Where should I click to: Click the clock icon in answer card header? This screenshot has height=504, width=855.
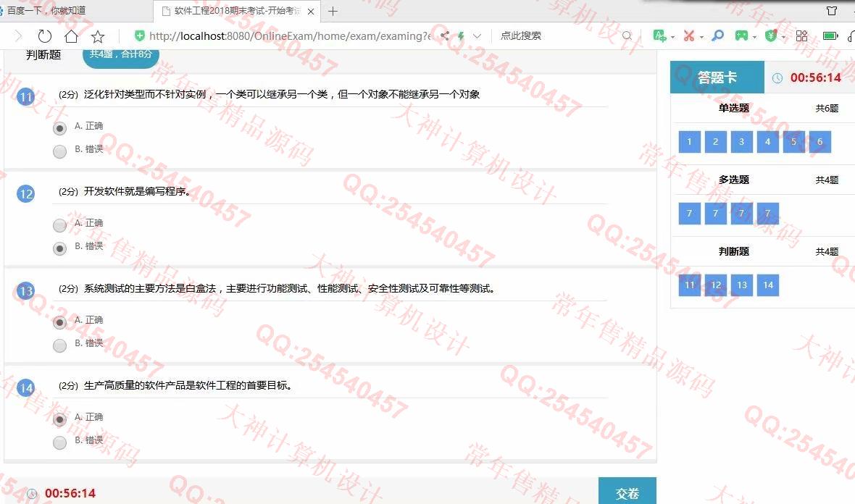point(777,78)
